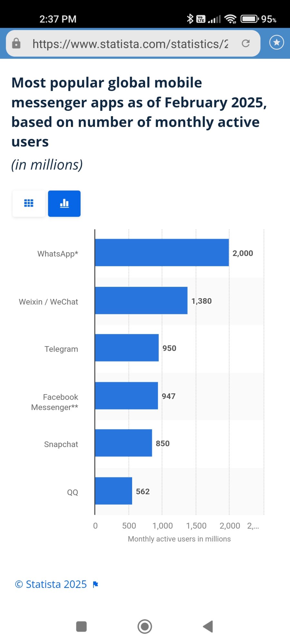Screen dimensions: 290x644
Task: Tap the recent apps square button
Action: pyautogui.click(x=81, y=627)
